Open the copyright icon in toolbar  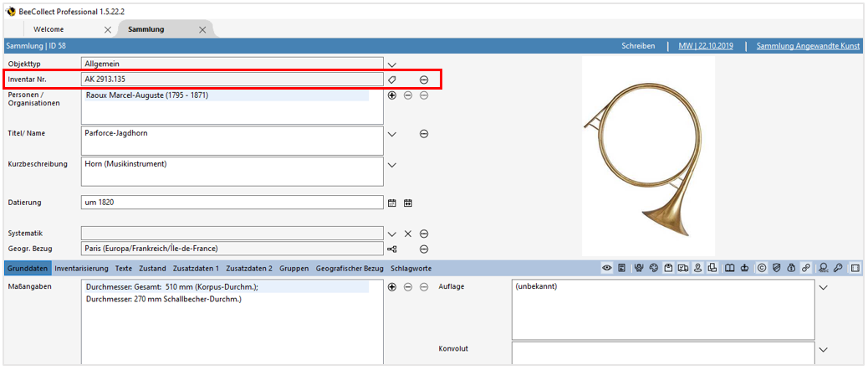pos(761,269)
